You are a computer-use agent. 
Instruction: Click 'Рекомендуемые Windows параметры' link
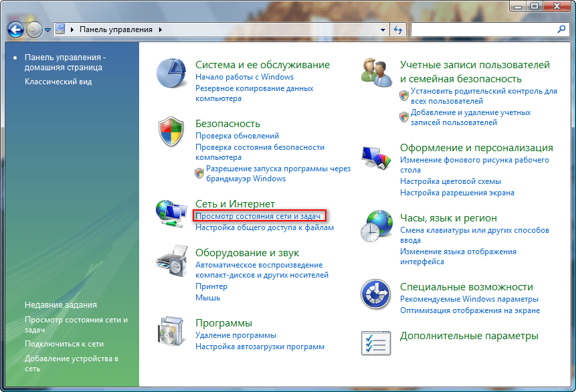pos(469,299)
